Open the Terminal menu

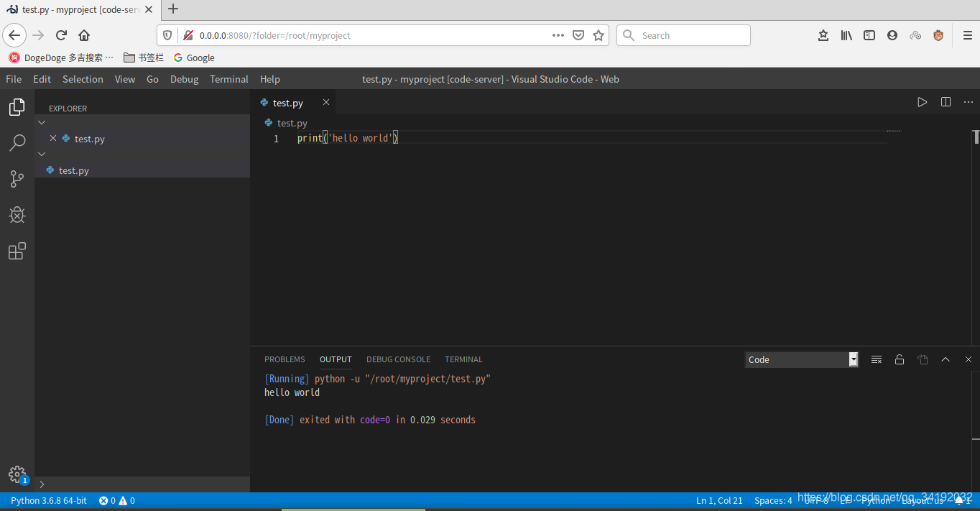pyautogui.click(x=229, y=79)
